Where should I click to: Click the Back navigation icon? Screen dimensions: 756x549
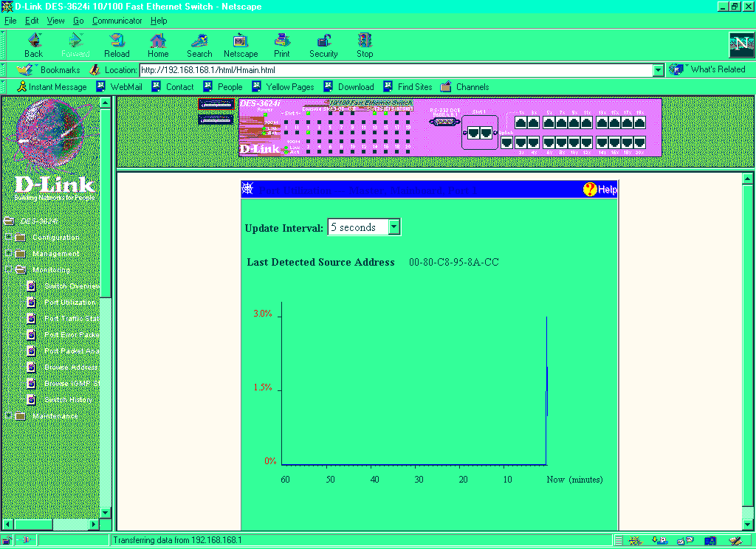click(33, 44)
